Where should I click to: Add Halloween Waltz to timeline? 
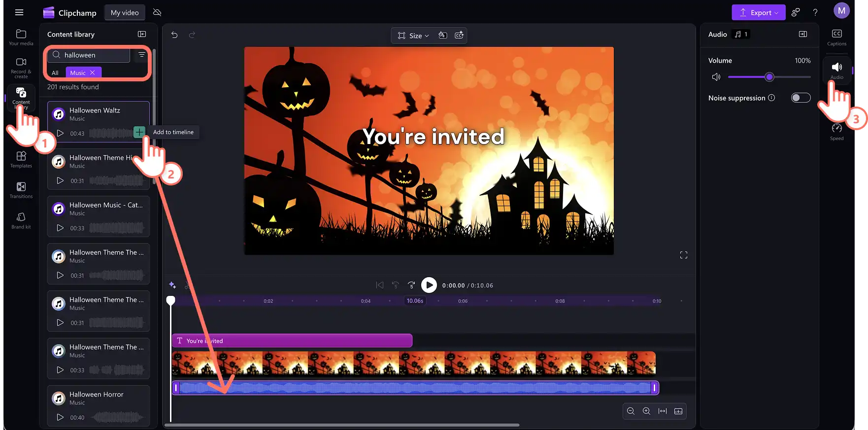pos(139,132)
